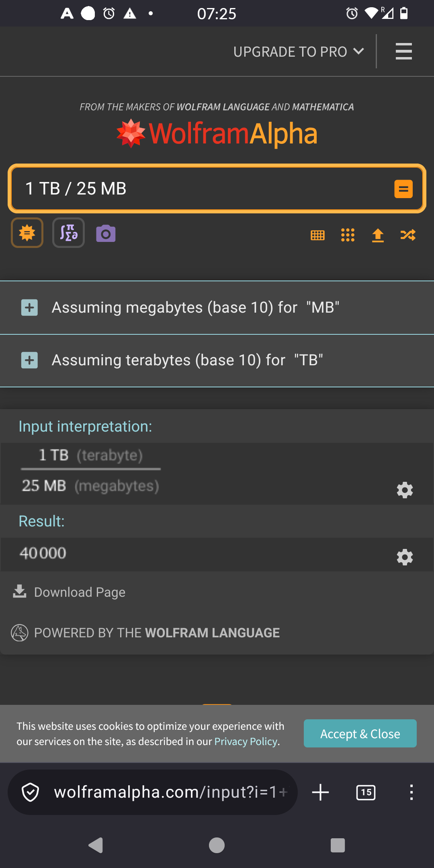
Task: Click the Download Page link
Action: tap(80, 592)
